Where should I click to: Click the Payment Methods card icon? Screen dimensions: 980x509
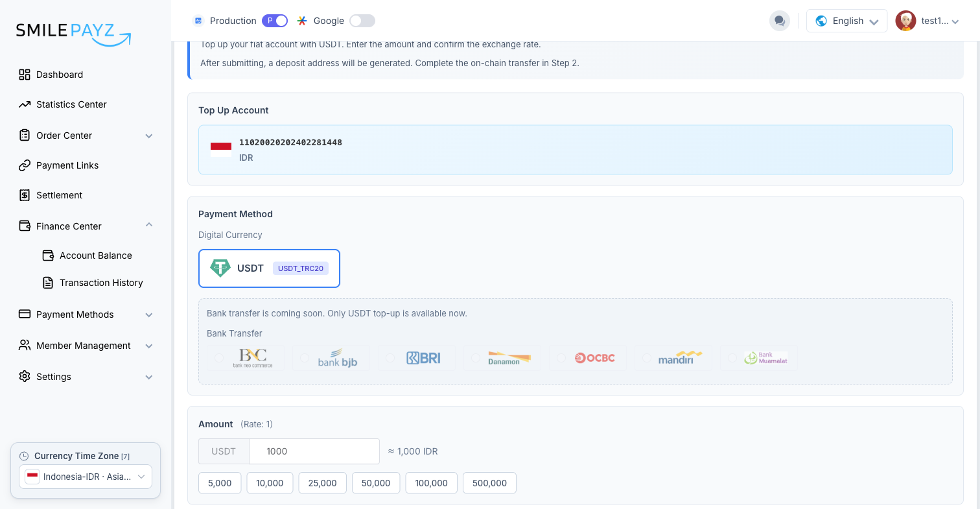coord(25,314)
